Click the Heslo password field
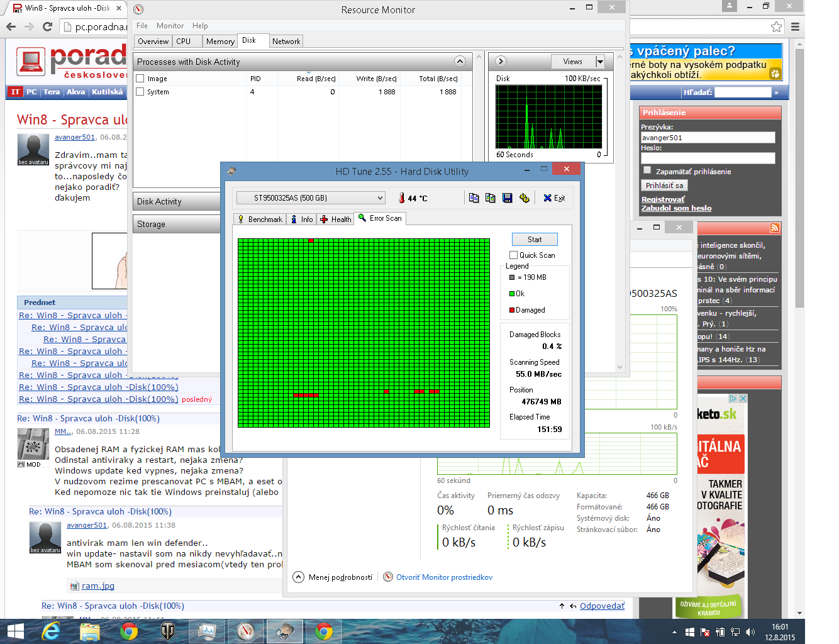The image size is (839, 644). [708, 158]
